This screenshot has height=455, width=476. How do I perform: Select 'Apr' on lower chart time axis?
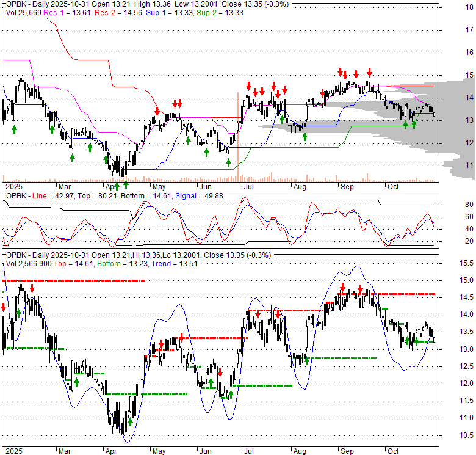(x=111, y=451)
